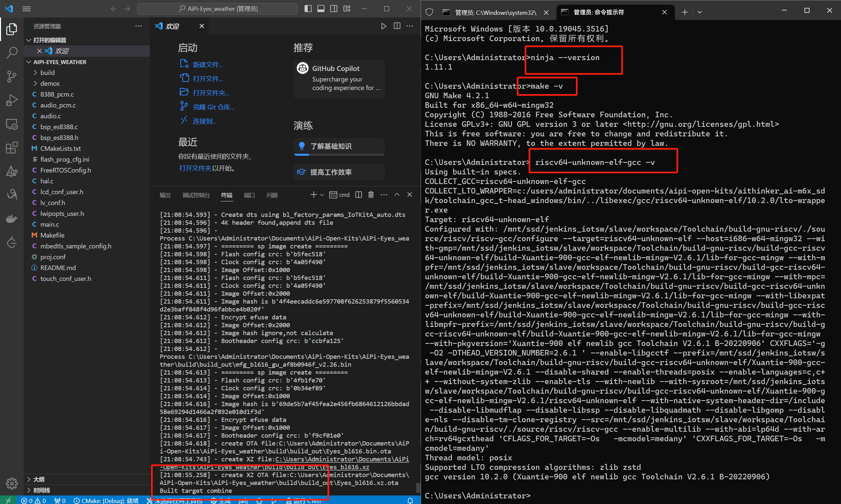
Task: Open terminal panel more actions ellipsis
Action: point(384,195)
